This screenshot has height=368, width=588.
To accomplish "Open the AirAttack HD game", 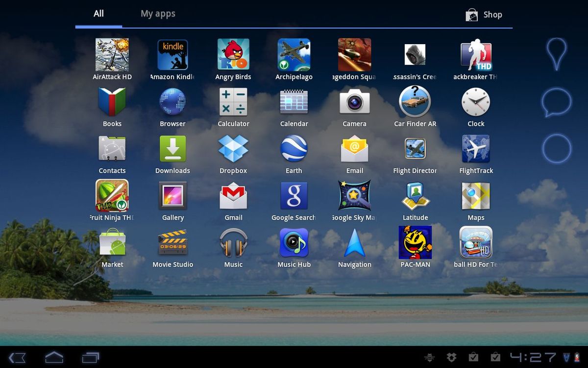I will (x=112, y=55).
